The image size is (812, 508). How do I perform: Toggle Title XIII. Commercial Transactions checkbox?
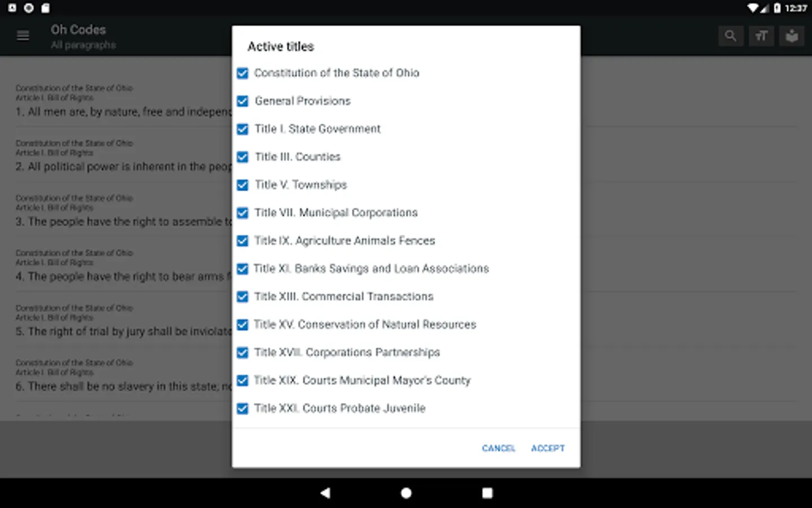tap(242, 297)
